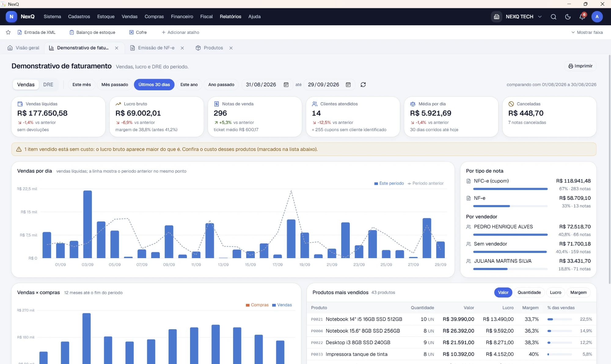Open the search magnifier icon

pyautogui.click(x=553, y=17)
